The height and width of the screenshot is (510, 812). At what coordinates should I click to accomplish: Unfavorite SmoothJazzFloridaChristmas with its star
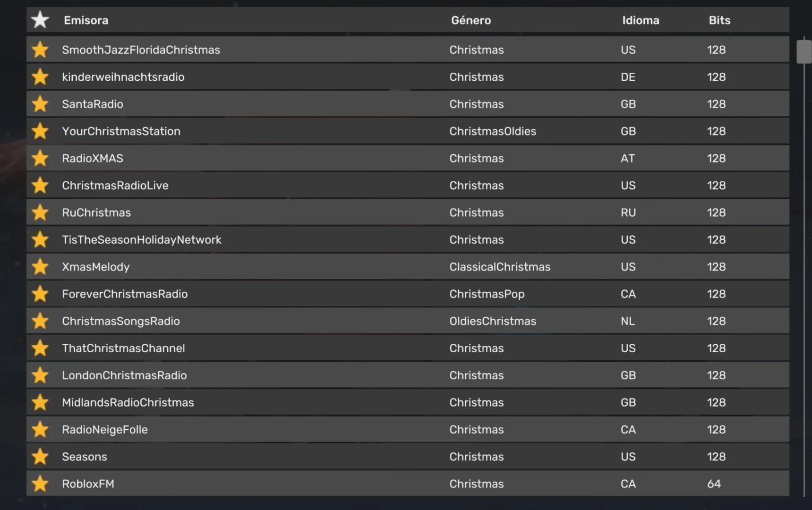(40, 50)
